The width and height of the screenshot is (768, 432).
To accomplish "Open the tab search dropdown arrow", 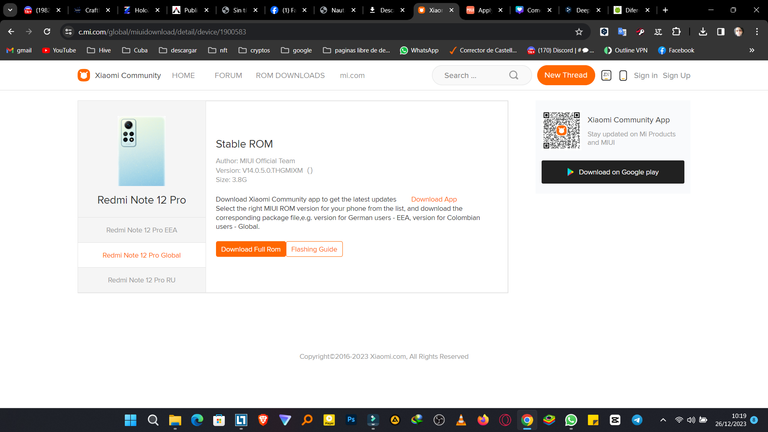I will 10,10.
